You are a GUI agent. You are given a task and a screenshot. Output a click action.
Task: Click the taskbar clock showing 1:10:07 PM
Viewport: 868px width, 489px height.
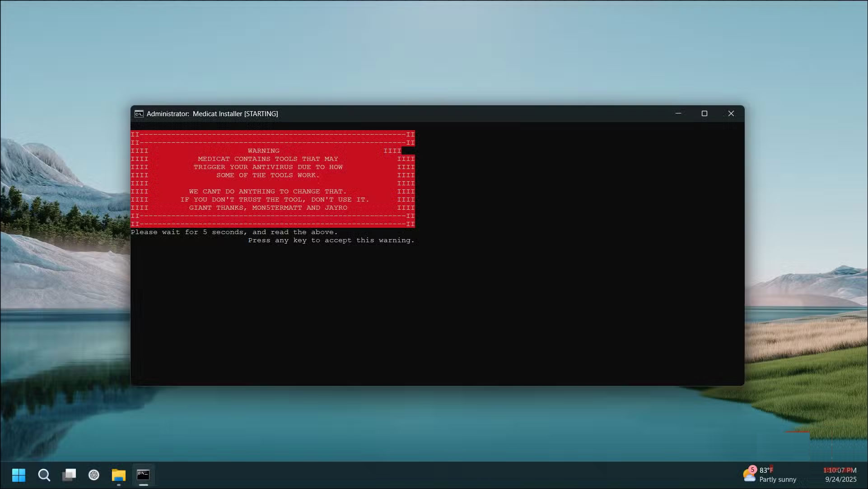pos(840,470)
